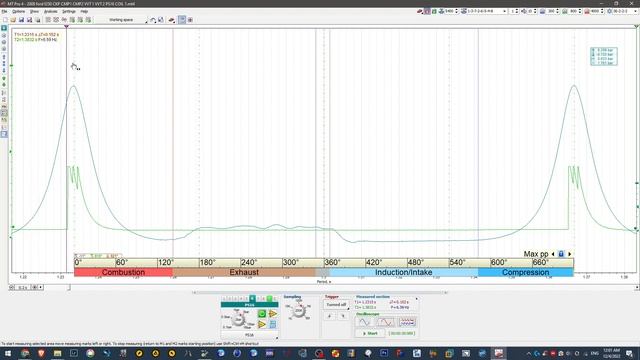
Task: Click the open folder icon in toolbar
Action: point(13,20)
